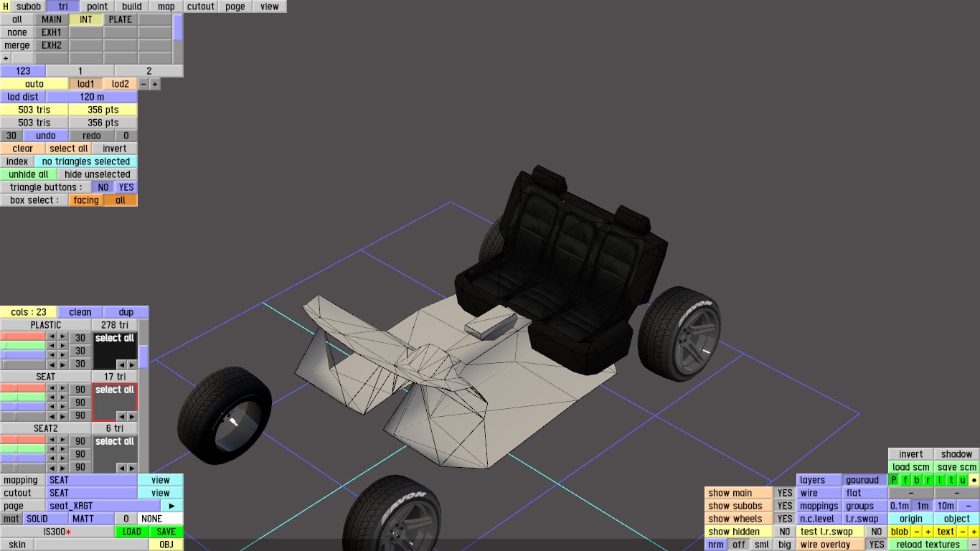Image resolution: width=980 pixels, height=551 pixels.
Task: Open the seat_XRGT page selector
Action: tap(103, 506)
